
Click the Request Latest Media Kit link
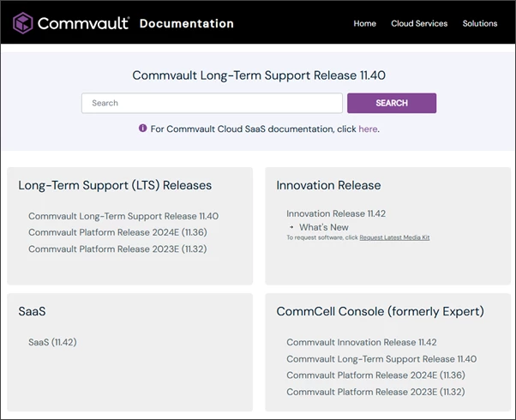click(394, 237)
